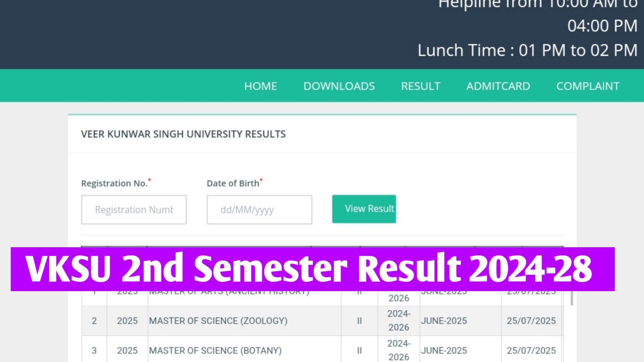Image resolution: width=644 pixels, height=362 pixels.
Task: Click the View Result button
Action: click(364, 208)
